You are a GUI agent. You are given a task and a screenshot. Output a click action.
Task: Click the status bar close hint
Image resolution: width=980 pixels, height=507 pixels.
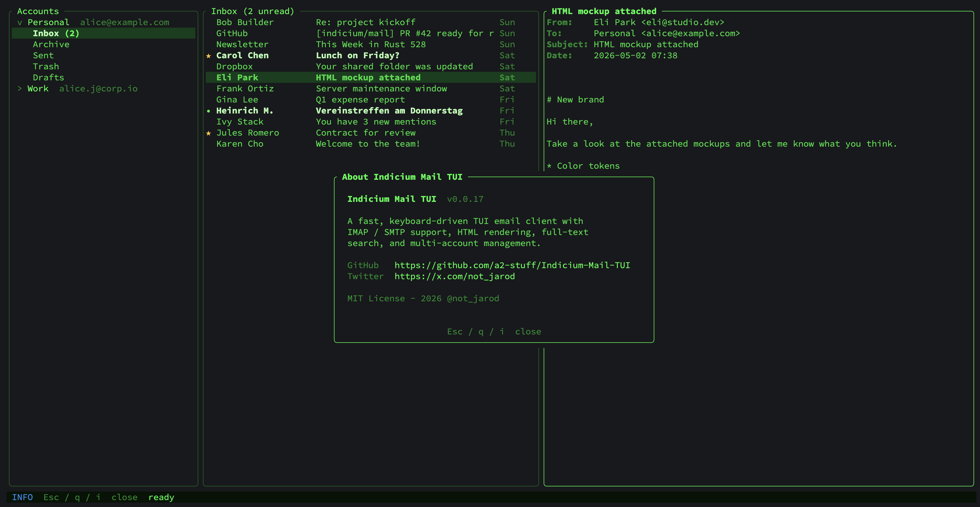click(90, 497)
